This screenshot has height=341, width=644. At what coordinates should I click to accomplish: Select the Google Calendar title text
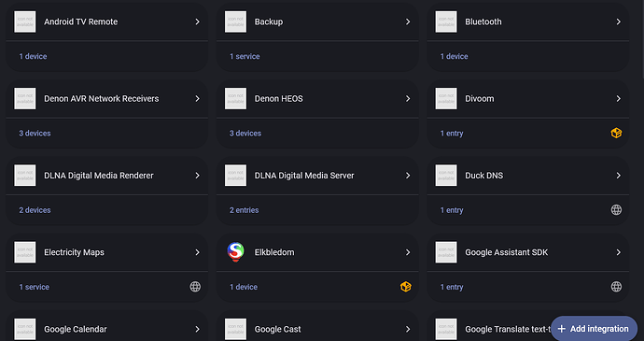[76, 329]
